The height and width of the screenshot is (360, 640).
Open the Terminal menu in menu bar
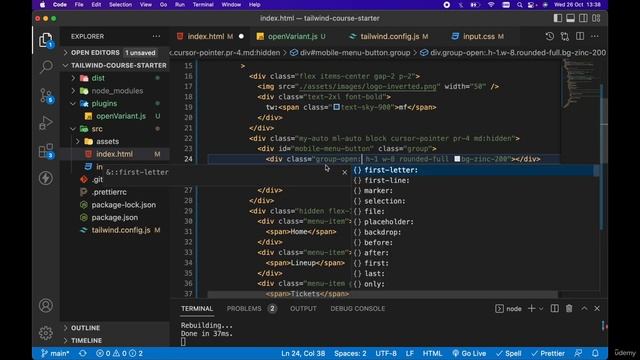click(203, 5)
